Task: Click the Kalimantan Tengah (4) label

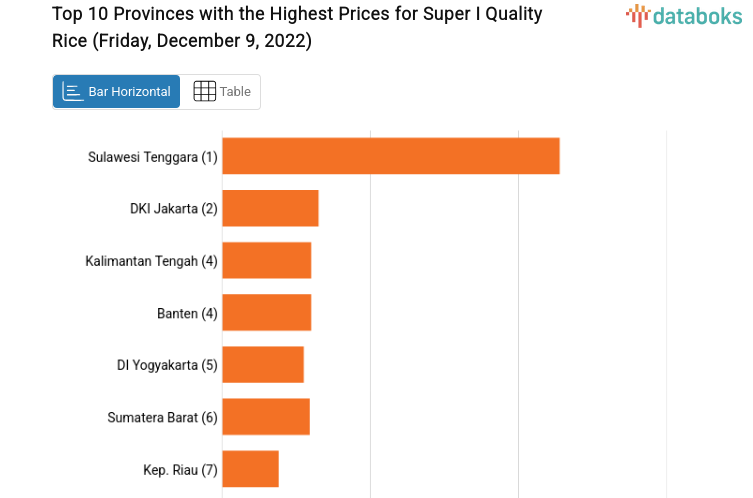Action: tap(151, 261)
